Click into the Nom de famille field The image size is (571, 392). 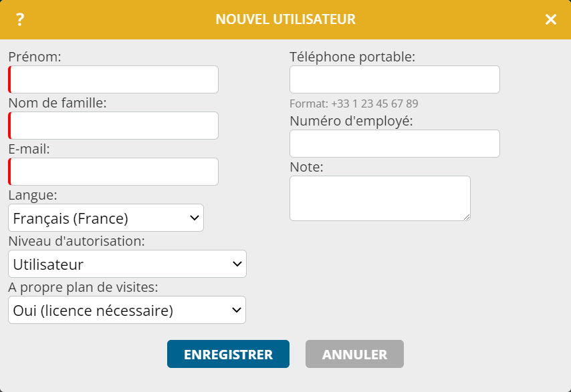(113, 126)
